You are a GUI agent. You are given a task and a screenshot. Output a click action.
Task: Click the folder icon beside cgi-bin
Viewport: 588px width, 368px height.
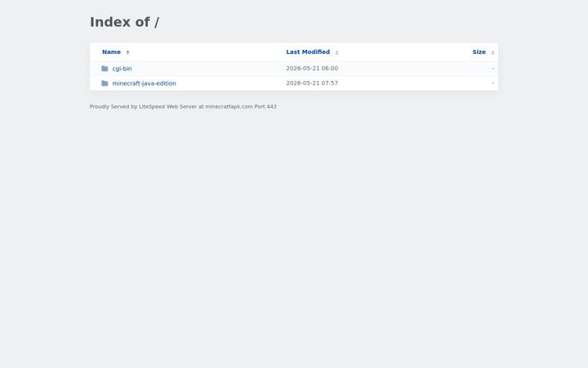point(105,69)
